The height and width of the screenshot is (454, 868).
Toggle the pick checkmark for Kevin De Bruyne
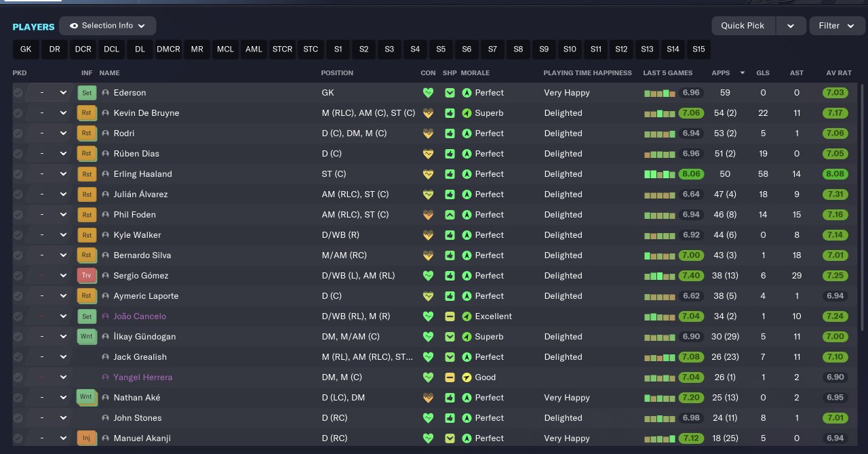pyautogui.click(x=18, y=113)
